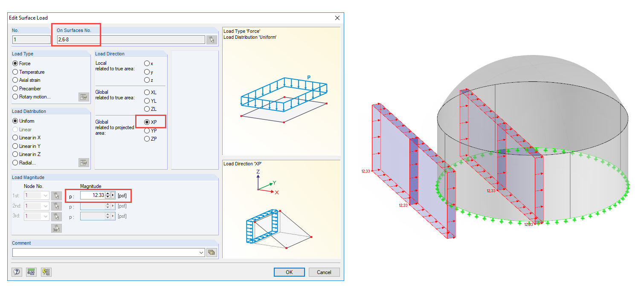The image size is (644, 286).
Task: Cancel the Edit Surface Load dialog
Action: 324,272
